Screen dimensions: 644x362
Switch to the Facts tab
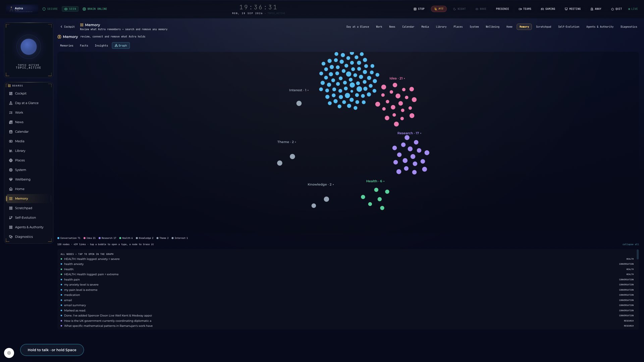(x=84, y=46)
